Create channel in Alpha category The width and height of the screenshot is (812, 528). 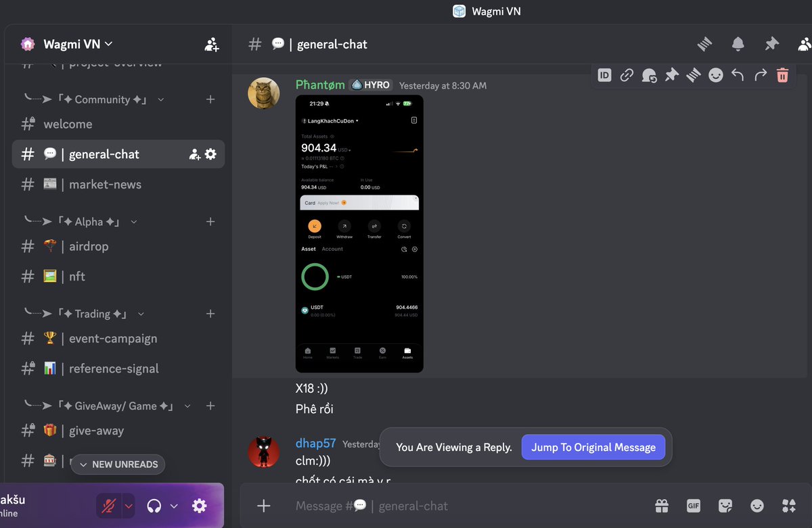[210, 222]
